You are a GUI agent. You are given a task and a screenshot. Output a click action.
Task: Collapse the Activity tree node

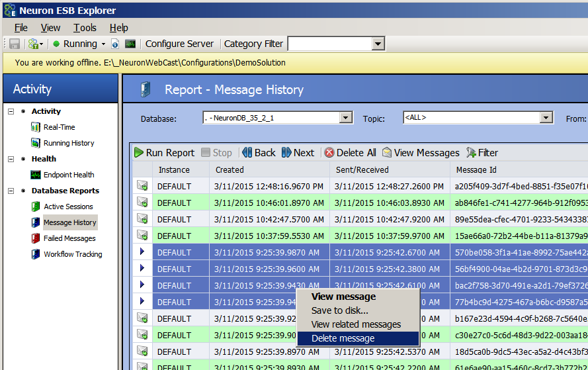(x=11, y=111)
